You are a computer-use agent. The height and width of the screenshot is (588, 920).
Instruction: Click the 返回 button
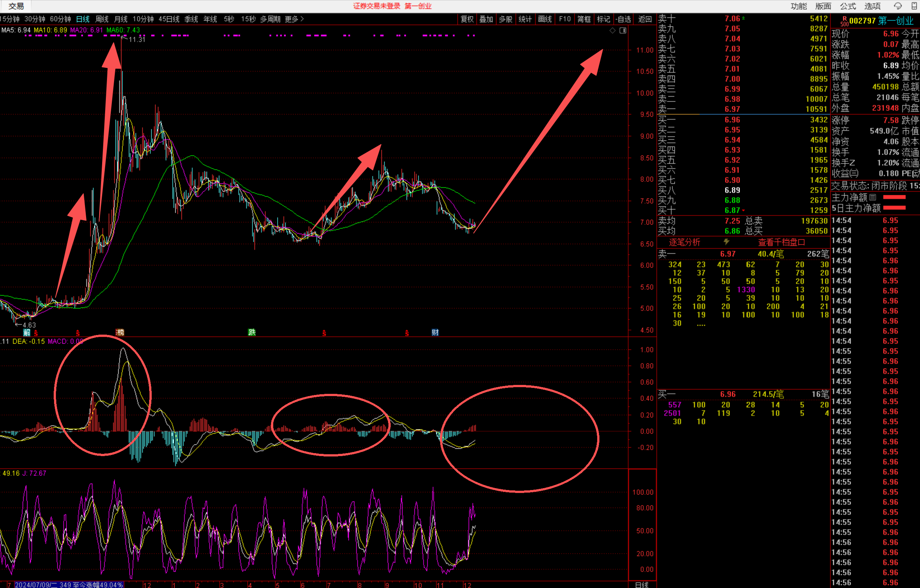[645, 19]
